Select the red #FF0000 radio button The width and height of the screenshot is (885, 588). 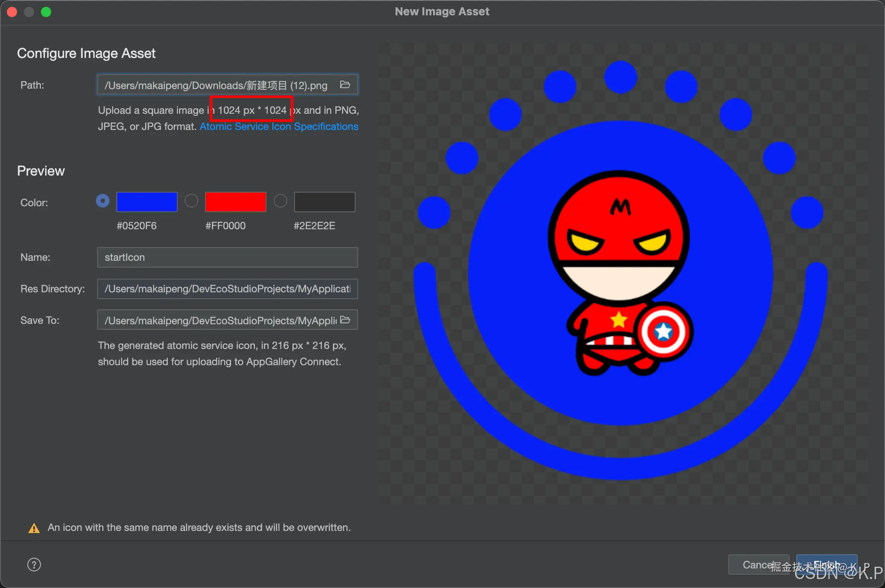coord(191,201)
